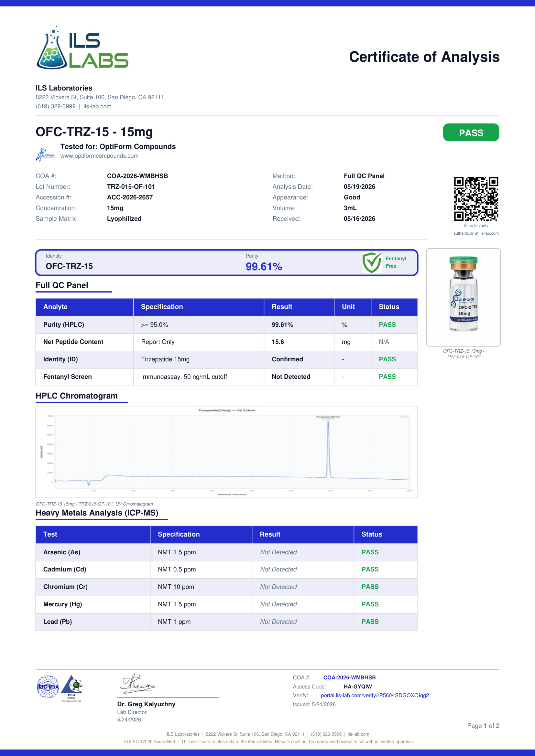Click the green PASS badge
The height and width of the screenshot is (756, 535).
tap(471, 133)
